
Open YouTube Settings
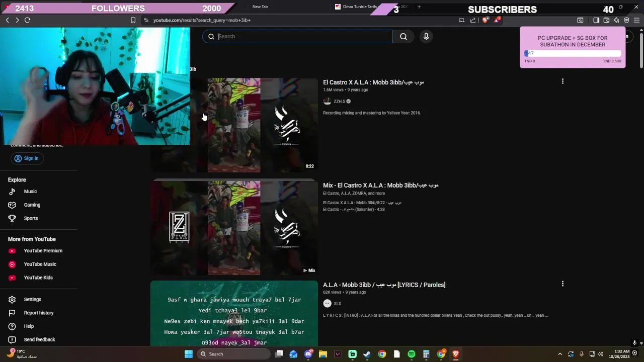coord(32,300)
